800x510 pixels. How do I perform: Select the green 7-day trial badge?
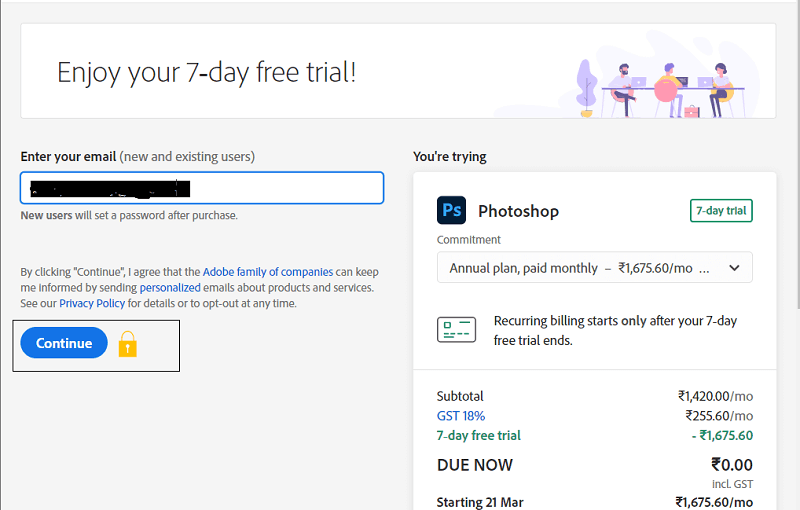click(720, 211)
